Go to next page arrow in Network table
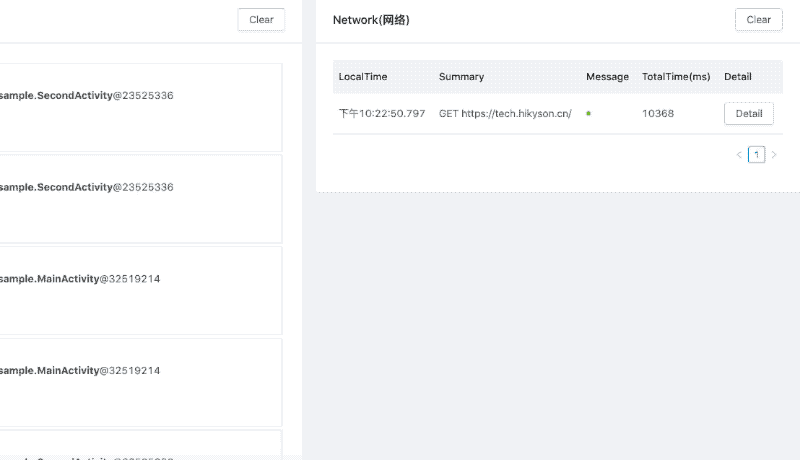 [x=774, y=155]
